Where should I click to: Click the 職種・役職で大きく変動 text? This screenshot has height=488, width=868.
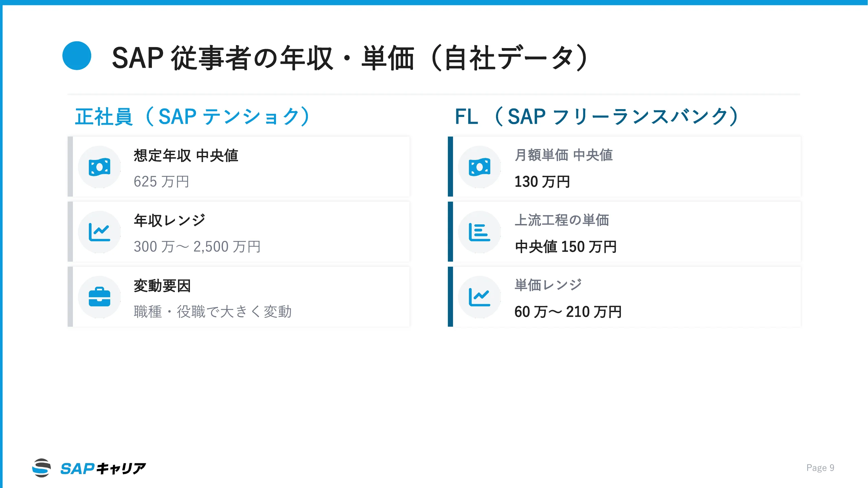pyautogui.click(x=213, y=312)
